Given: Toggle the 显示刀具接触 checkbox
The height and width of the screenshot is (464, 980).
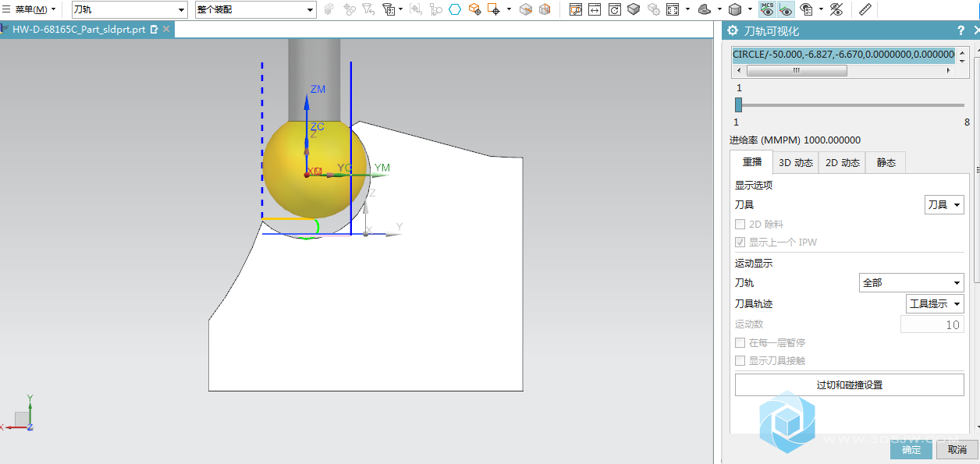Looking at the screenshot, I should pyautogui.click(x=740, y=361).
